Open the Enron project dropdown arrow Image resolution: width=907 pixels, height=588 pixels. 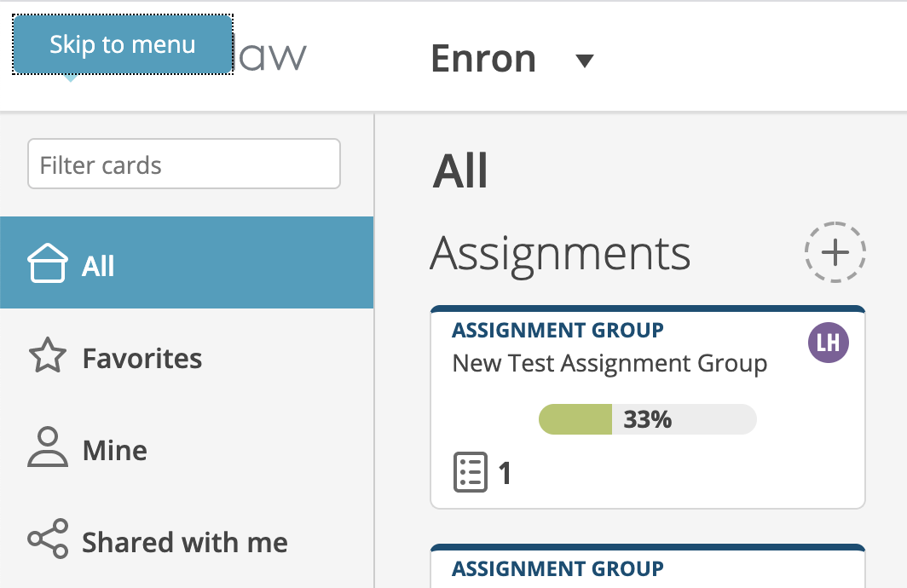[585, 61]
